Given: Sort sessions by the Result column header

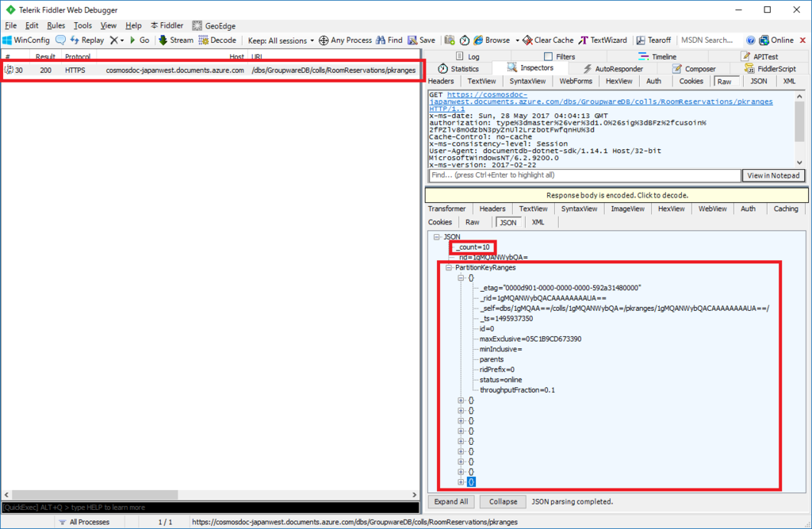Looking at the screenshot, I should [x=45, y=56].
